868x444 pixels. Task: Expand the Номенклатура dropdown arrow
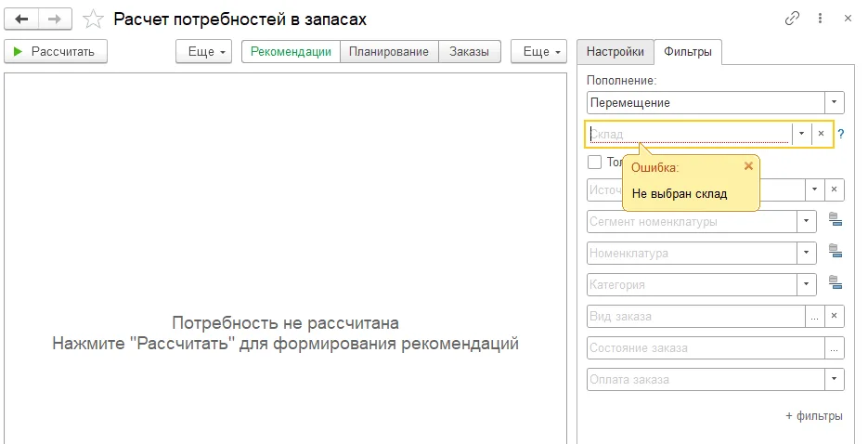click(x=806, y=253)
